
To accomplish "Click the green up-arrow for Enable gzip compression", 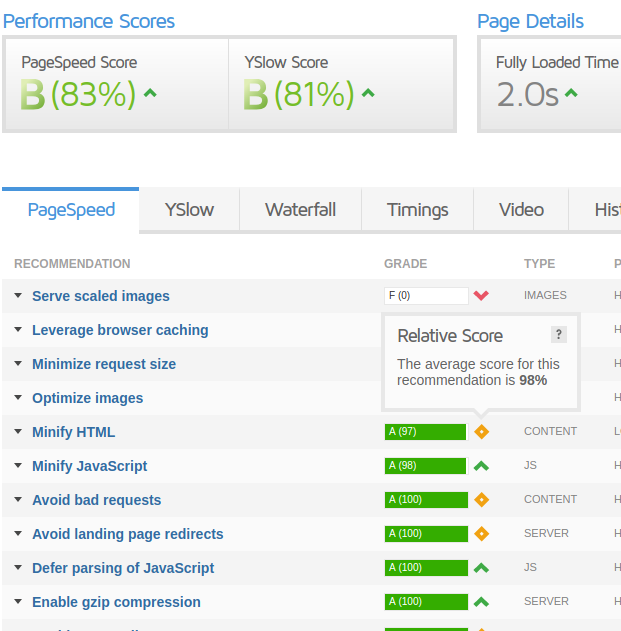I will click(x=481, y=602).
